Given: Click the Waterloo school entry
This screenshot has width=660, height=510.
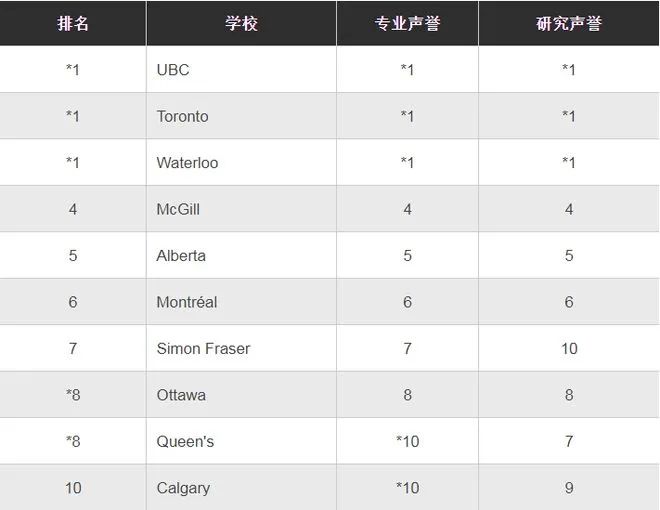Looking at the screenshot, I should (x=187, y=163).
